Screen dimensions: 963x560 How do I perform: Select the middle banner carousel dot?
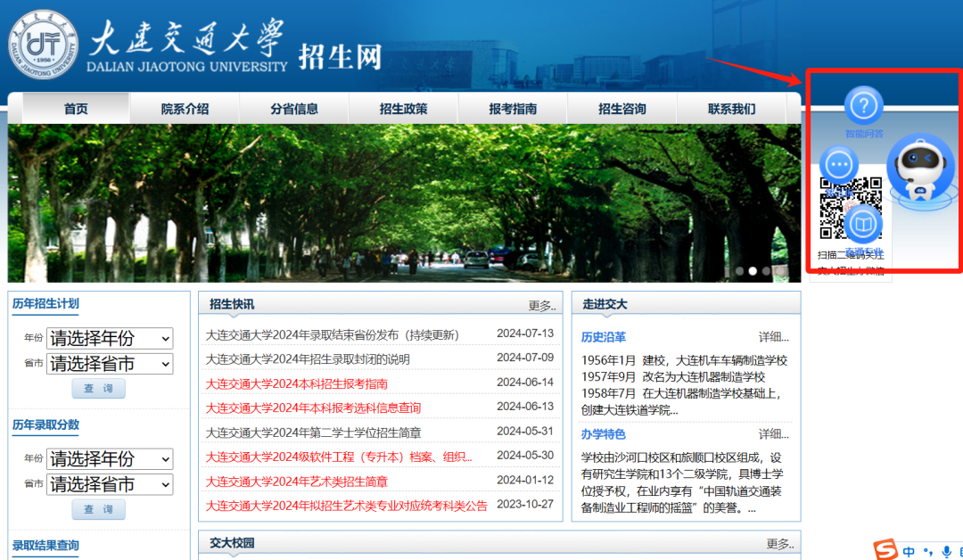[x=753, y=270]
